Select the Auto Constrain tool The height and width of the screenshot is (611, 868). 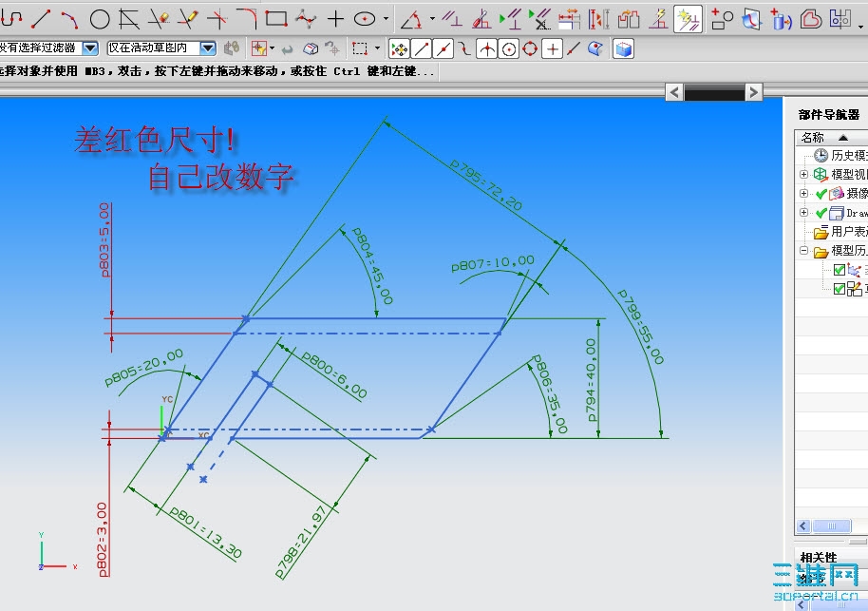(481, 19)
